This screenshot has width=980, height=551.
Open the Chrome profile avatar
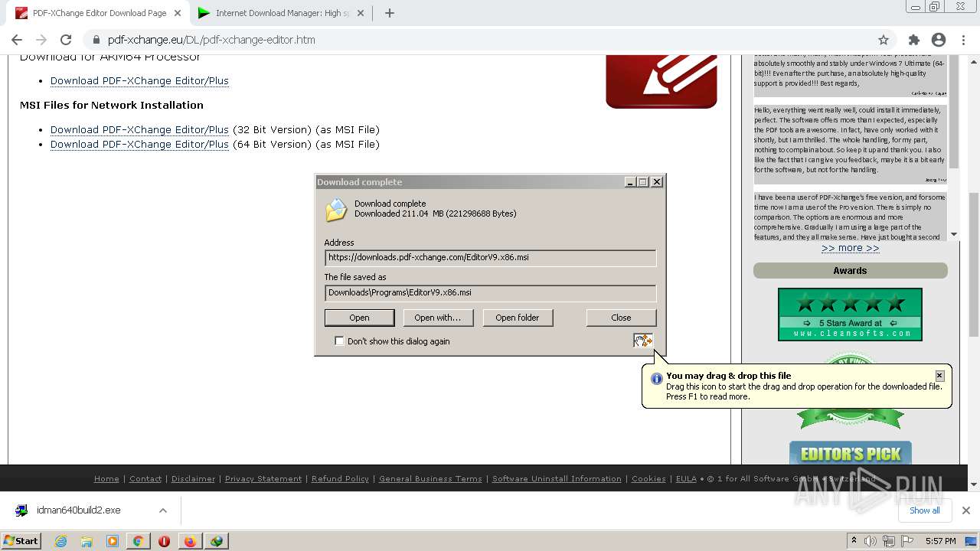coord(939,40)
